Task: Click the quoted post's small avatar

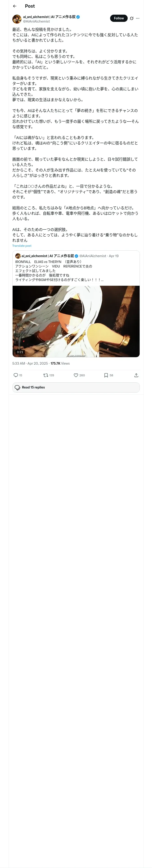Action: point(18,256)
